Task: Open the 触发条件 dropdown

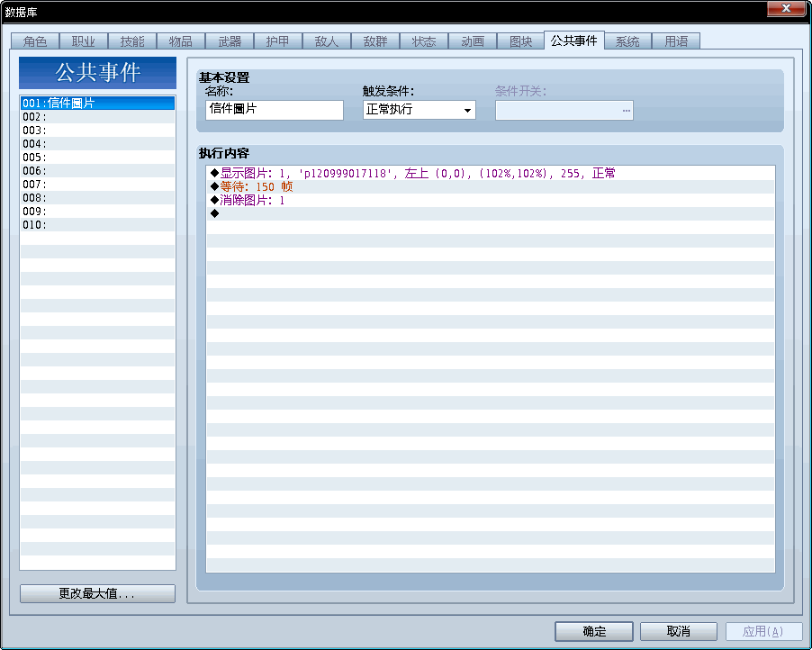Action: click(x=419, y=110)
